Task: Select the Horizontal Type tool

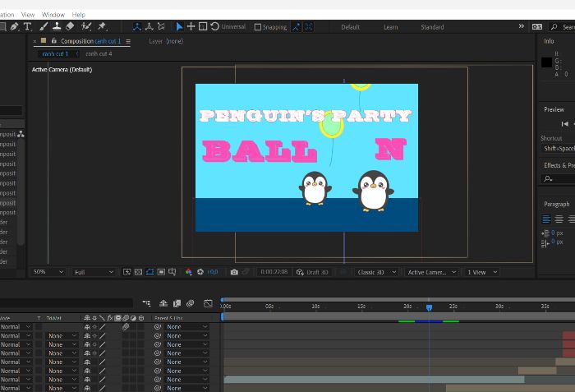Action: point(27,26)
